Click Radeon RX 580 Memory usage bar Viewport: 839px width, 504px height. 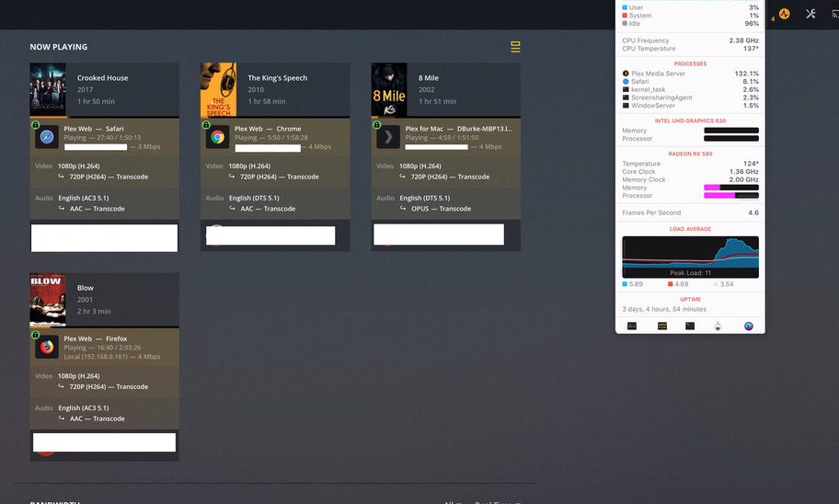coord(731,188)
